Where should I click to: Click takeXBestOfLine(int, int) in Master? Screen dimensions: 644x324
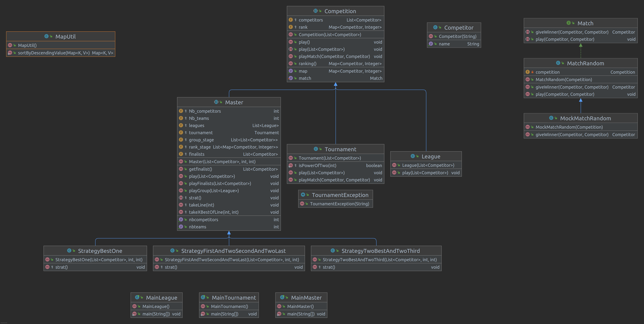(x=229, y=212)
